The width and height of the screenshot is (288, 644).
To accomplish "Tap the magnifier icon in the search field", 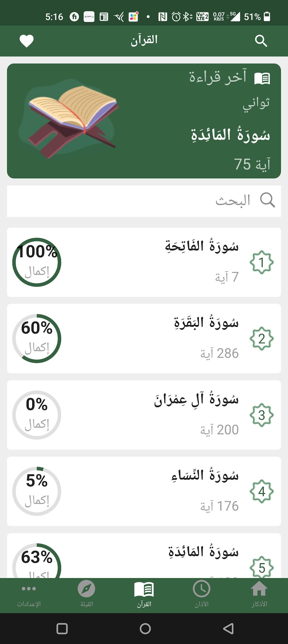I will coord(267,200).
